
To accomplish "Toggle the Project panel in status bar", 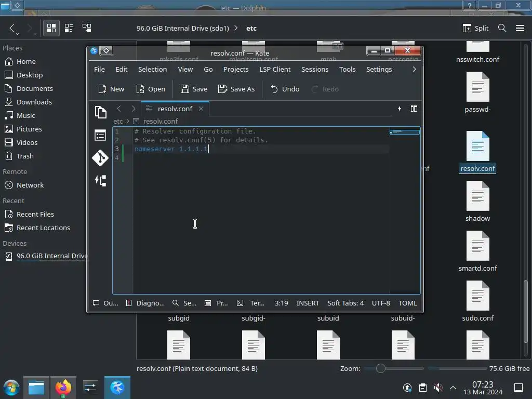I will pos(217,303).
